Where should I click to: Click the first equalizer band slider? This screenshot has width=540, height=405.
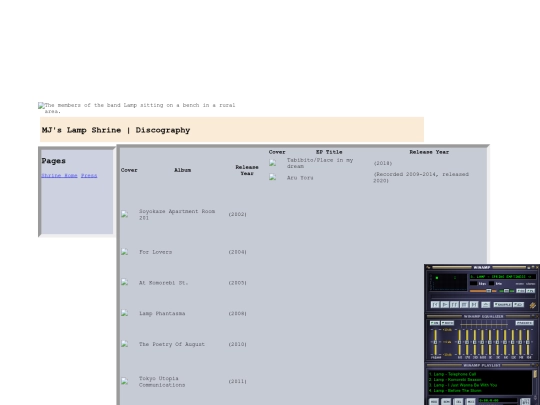pyautogui.click(x=459, y=342)
